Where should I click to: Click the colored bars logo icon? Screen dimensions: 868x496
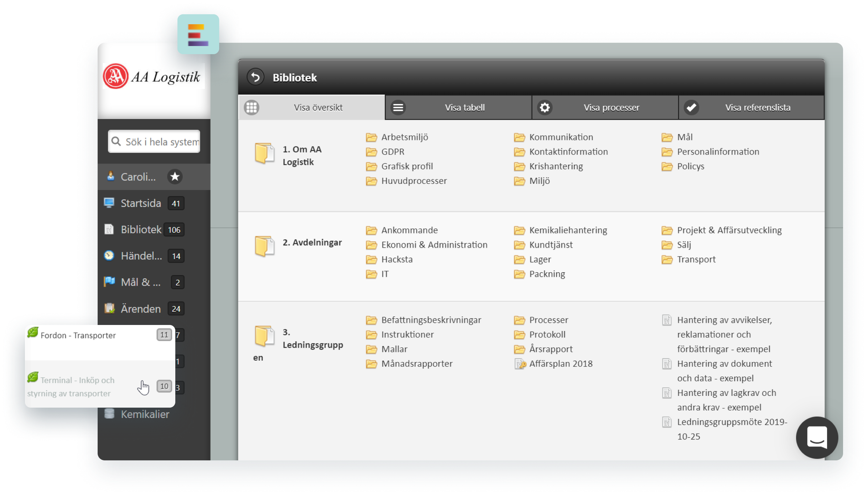point(198,35)
